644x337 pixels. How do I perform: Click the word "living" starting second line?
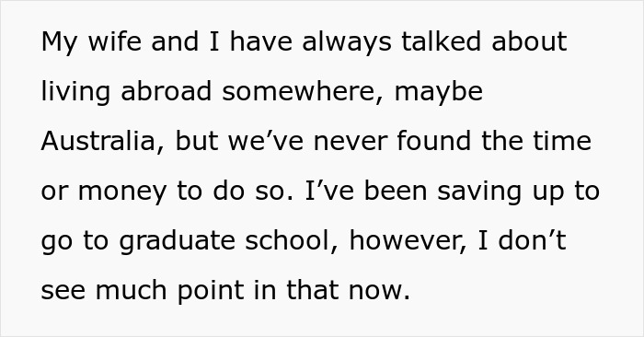(75, 92)
